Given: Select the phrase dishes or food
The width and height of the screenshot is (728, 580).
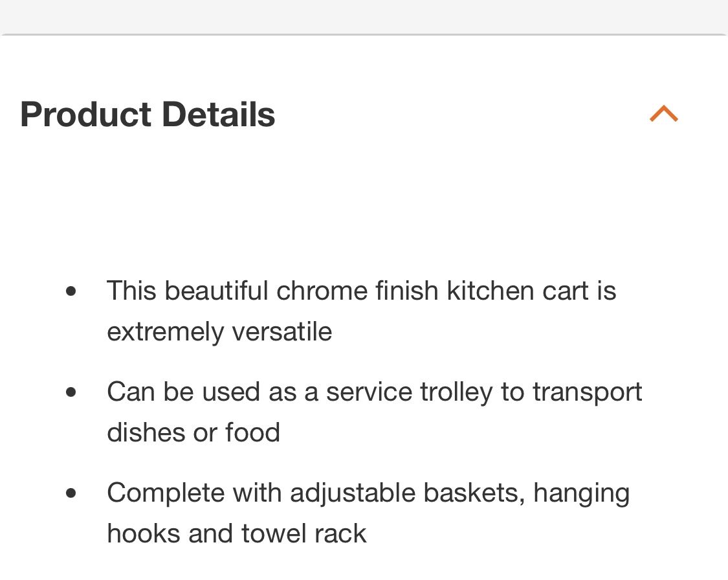Looking at the screenshot, I should tap(193, 432).
